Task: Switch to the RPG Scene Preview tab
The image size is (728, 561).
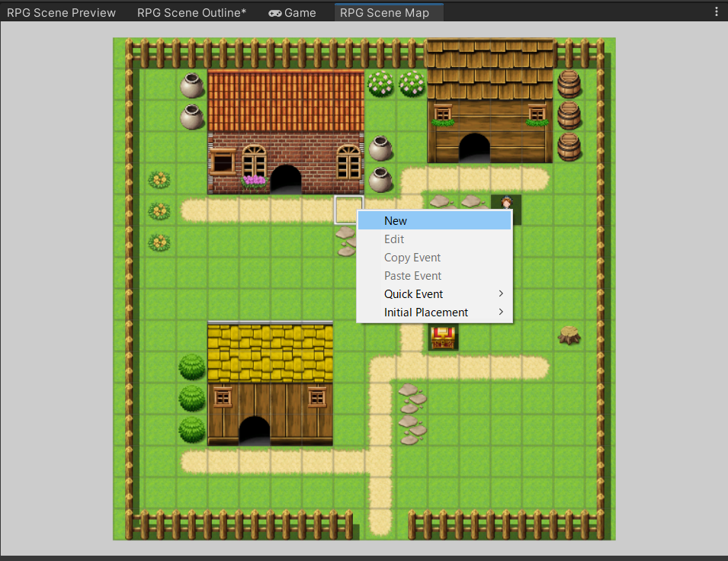Action: point(61,12)
